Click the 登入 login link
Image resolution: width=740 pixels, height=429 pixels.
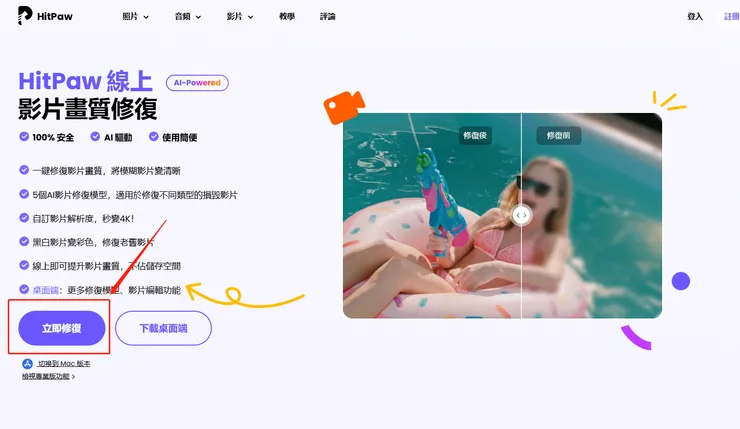pyautogui.click(x=695, y=17)
